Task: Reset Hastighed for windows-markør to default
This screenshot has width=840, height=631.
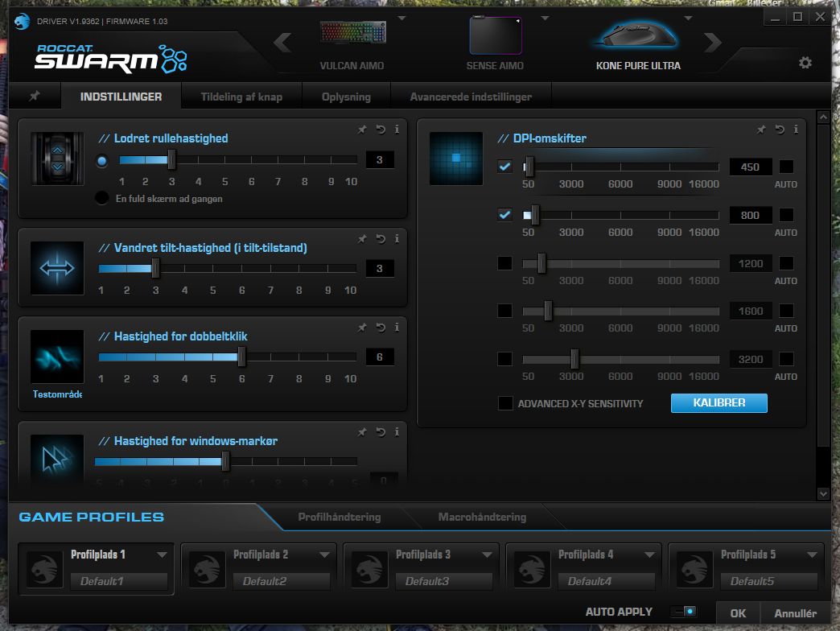Action: click(x=381, y=431)
